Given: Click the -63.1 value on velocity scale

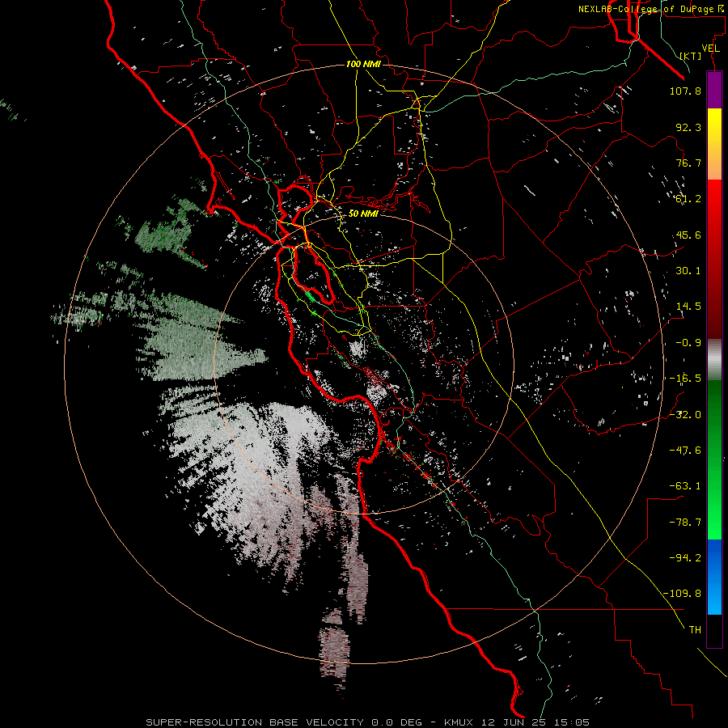Looking at the screenshot, I should click(685, 486).
